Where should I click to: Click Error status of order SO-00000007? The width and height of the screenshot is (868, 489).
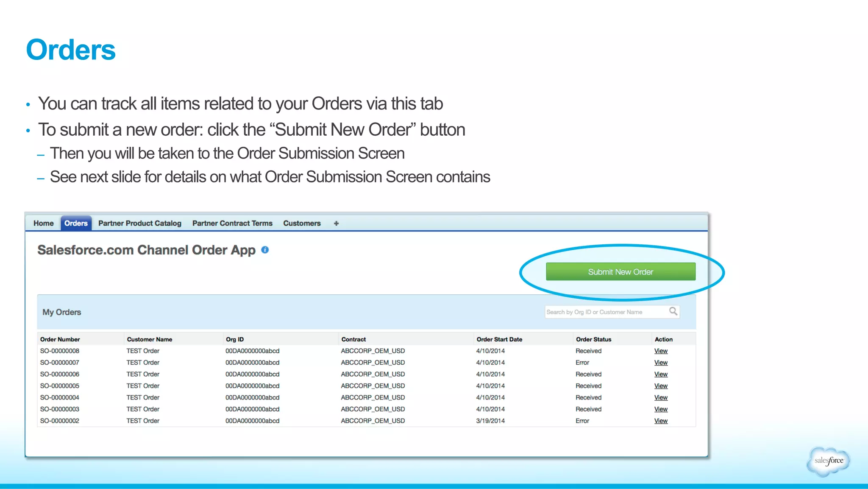(x=582, y=363)
